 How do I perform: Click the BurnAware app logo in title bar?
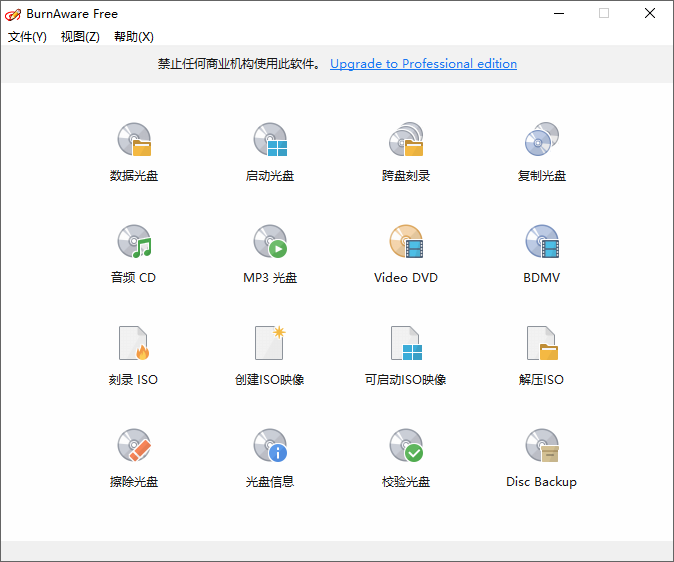pyautogui.click(x=12, y=14)
